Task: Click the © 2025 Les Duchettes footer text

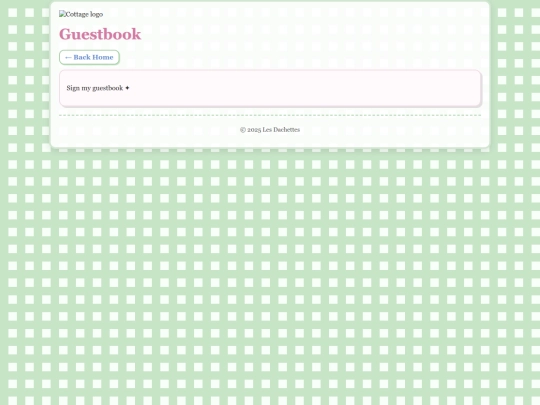Action: (x=270, y=130)
